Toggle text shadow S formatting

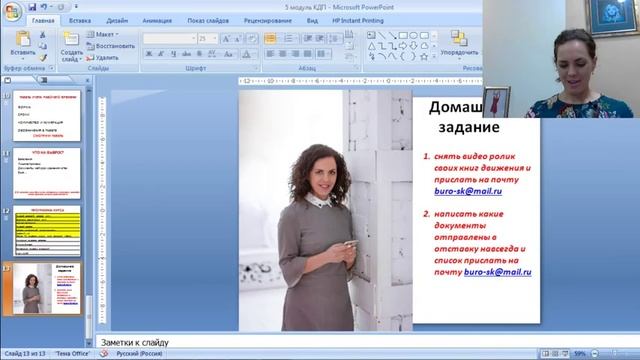click(x=199, y=54)
